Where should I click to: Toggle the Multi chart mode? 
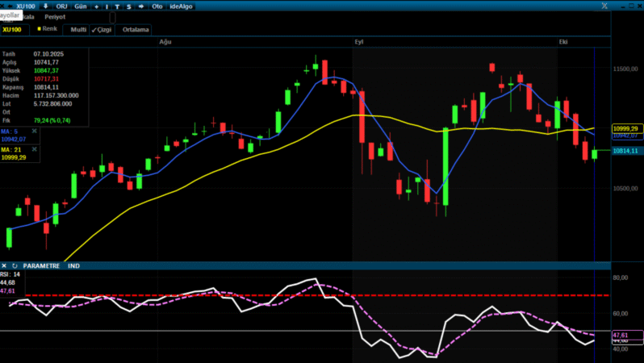click(77, 29)
